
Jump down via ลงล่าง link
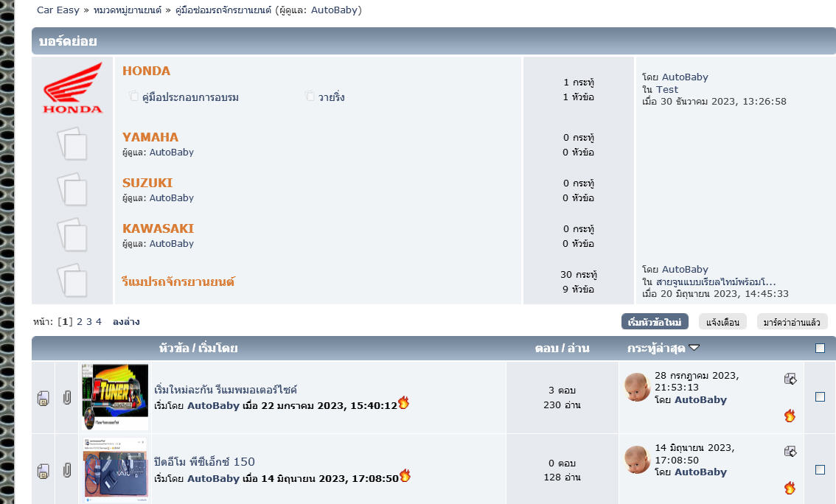[126, 322]
